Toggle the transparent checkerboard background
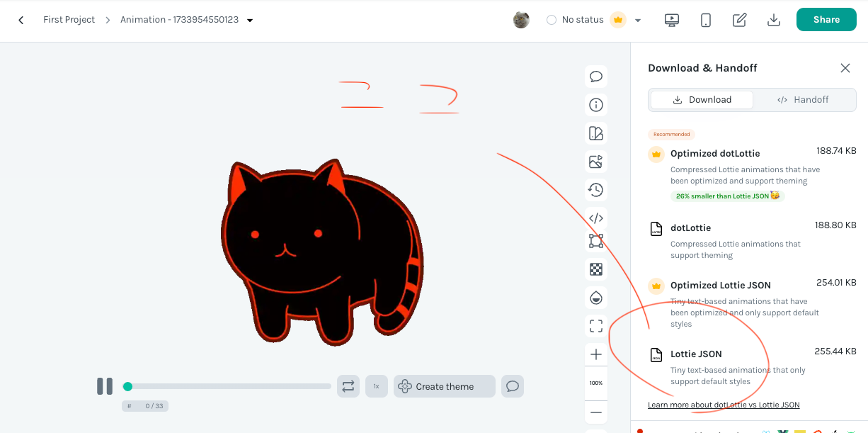The width and height of the screenshot is (868, 433). pyautogui.click(x=596, y=269)
